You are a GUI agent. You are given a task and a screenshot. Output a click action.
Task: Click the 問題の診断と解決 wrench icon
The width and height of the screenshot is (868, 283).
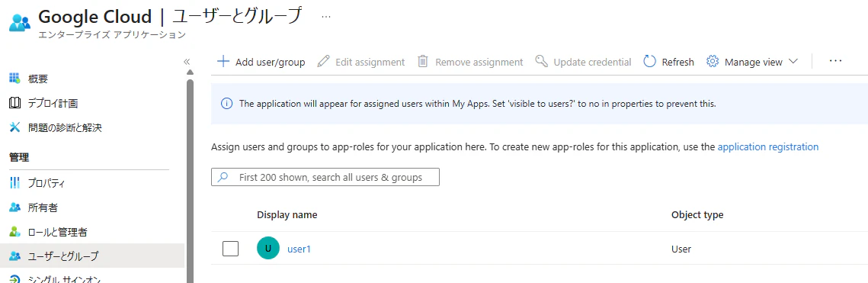[15, 128]
